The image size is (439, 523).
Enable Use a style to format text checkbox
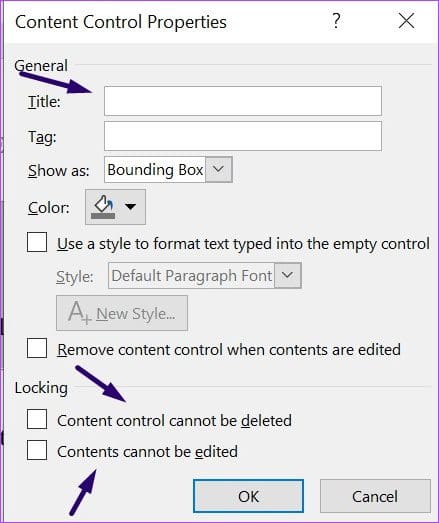37,242
